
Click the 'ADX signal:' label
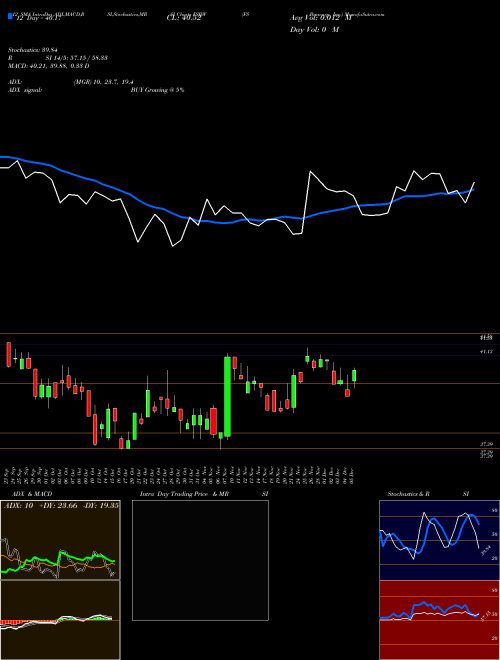24,90
